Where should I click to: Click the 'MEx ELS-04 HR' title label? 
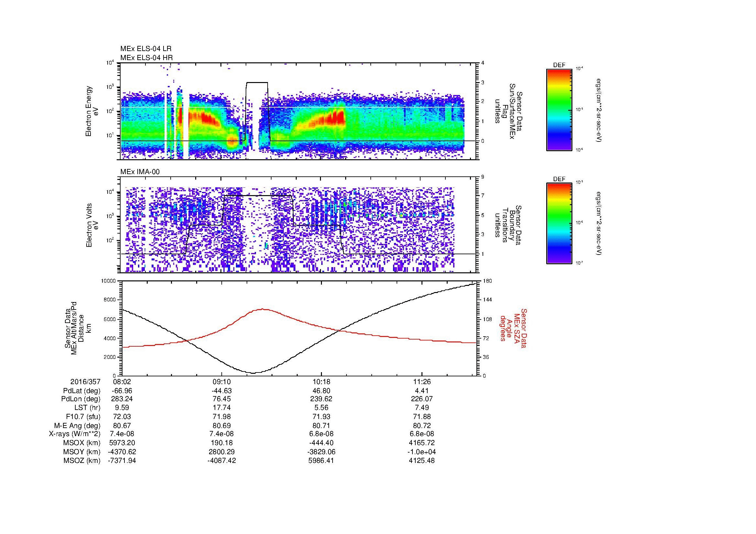coord(146,58)
